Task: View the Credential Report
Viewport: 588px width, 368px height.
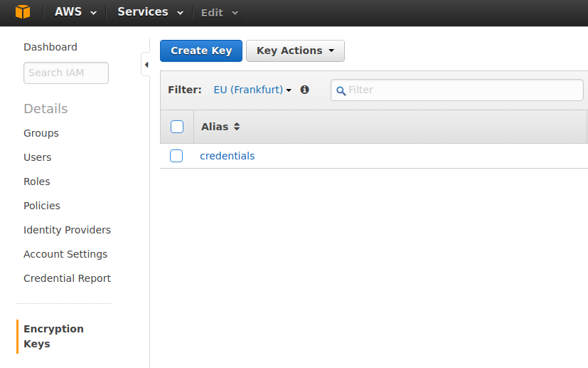Action: [67, 278]
